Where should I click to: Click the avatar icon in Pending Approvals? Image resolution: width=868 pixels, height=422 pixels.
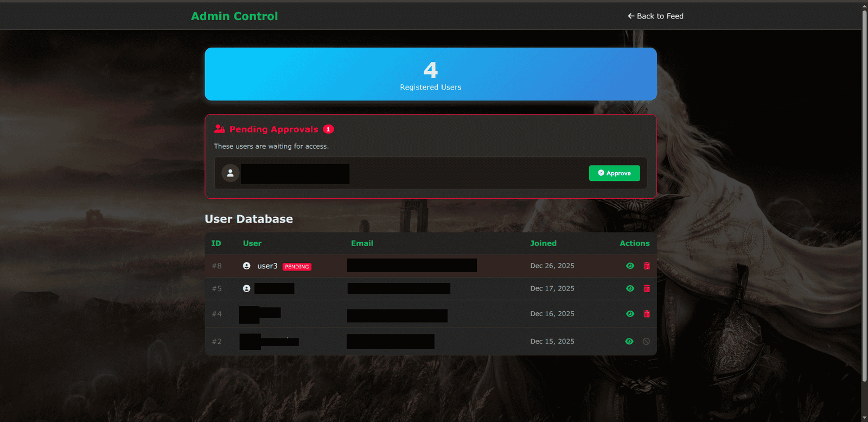tap(231, 173)
